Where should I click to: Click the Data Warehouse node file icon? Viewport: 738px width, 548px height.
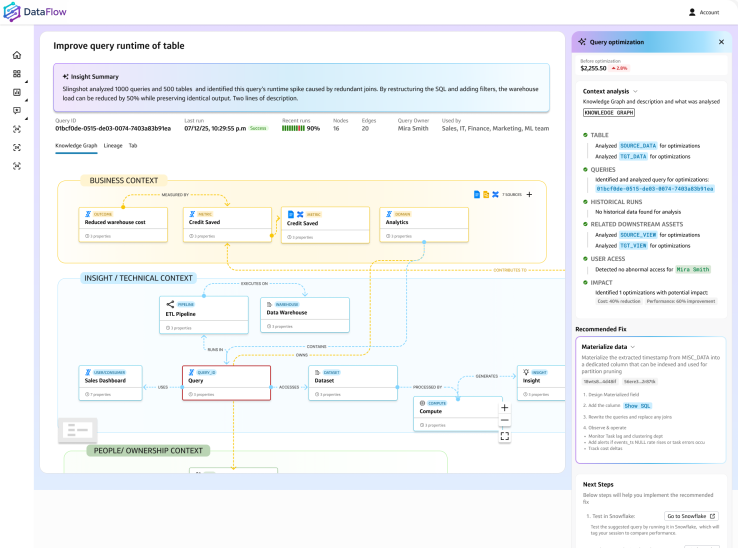pyautogui.click(x=269, y=305)
